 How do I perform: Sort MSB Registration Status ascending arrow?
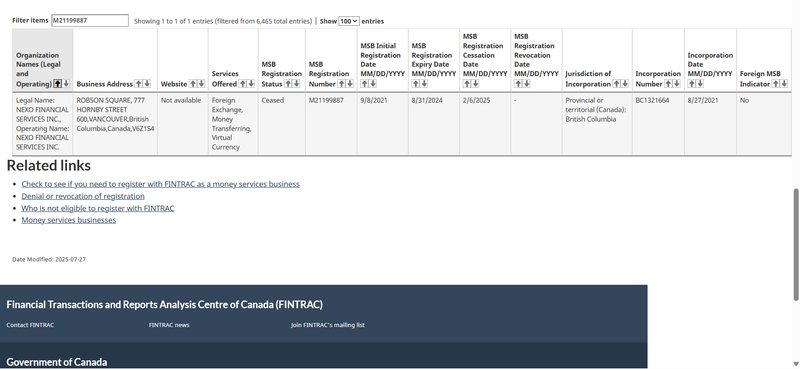point(288,84)
